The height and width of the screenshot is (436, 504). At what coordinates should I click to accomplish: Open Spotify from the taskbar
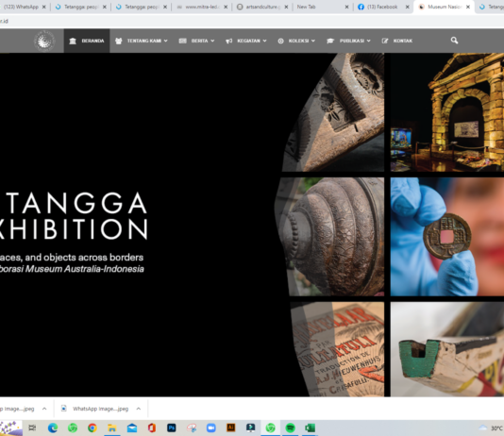[291, 428]
